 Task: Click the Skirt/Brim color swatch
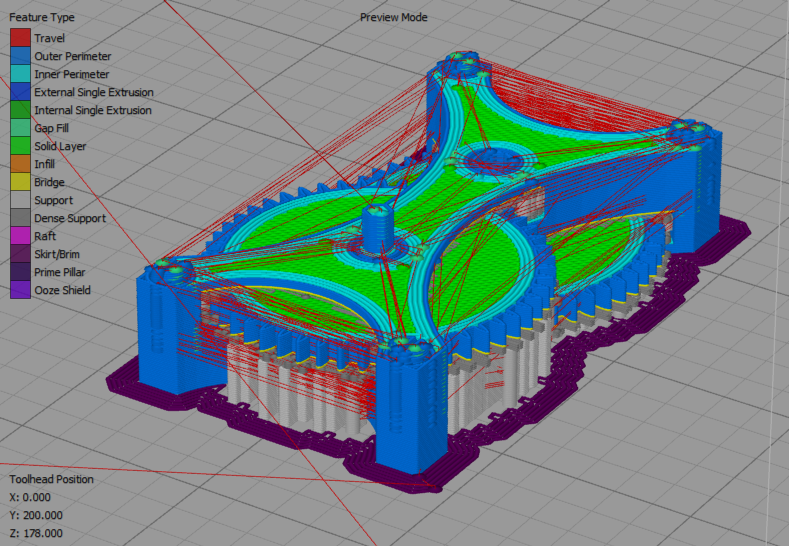pyautogui.click(x=20, y=254)
